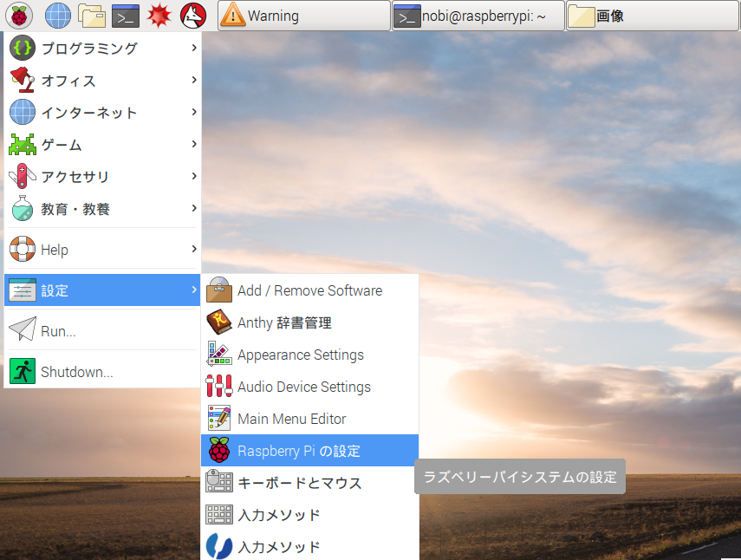
Task: Expand the プログラミング submenu arrow
Action: coord(194,48)
